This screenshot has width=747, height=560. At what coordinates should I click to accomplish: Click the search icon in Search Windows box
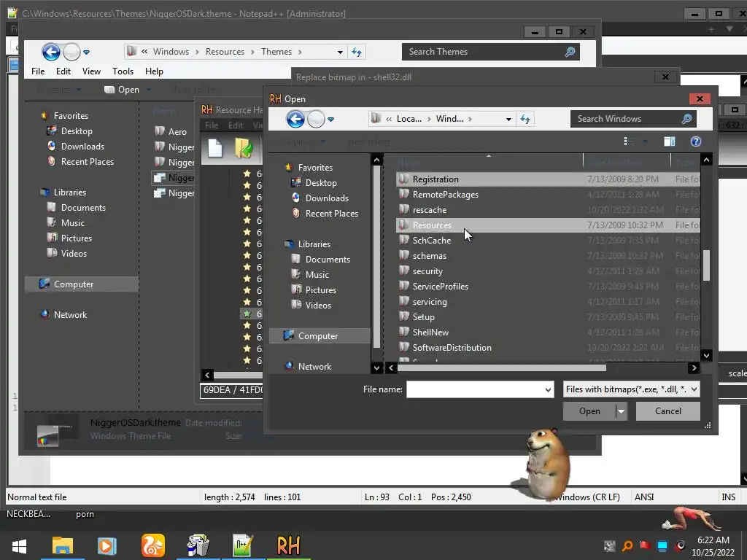686,119
